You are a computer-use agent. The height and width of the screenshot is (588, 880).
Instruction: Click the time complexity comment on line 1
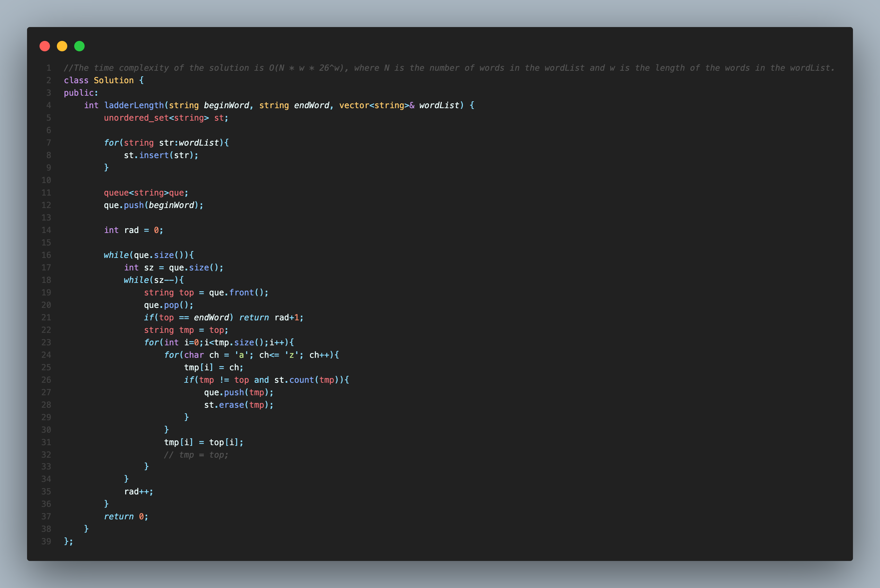point(449,68)
